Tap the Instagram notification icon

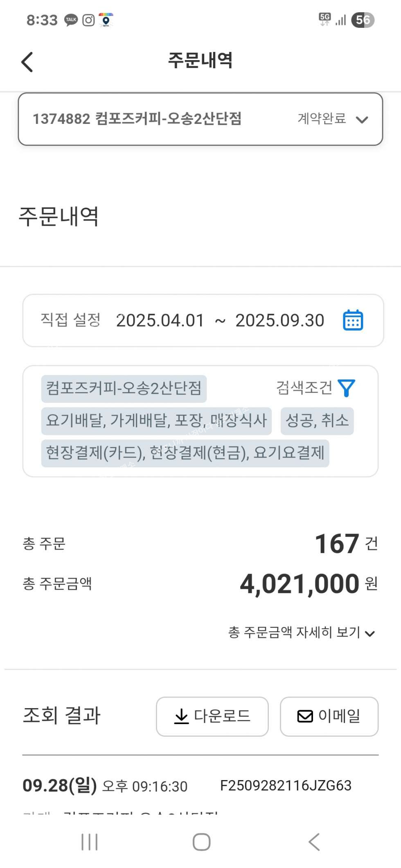88,20
